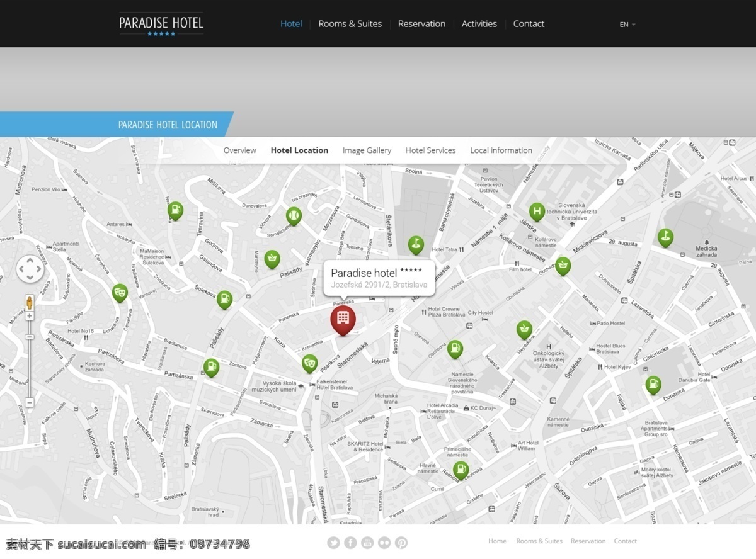
Task: Click the Paradise Hotel logo
Action: coord(161,25)
